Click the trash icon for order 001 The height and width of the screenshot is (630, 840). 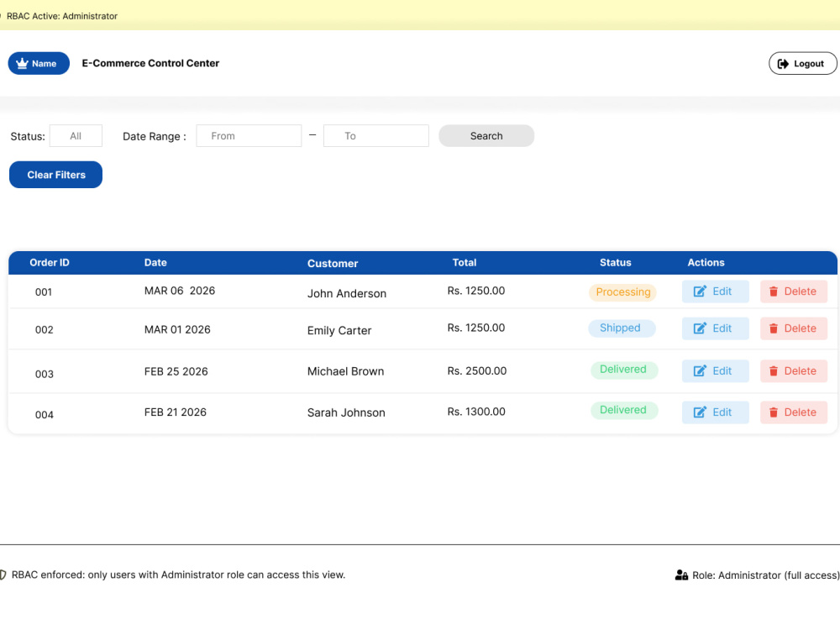click(773, 291)
